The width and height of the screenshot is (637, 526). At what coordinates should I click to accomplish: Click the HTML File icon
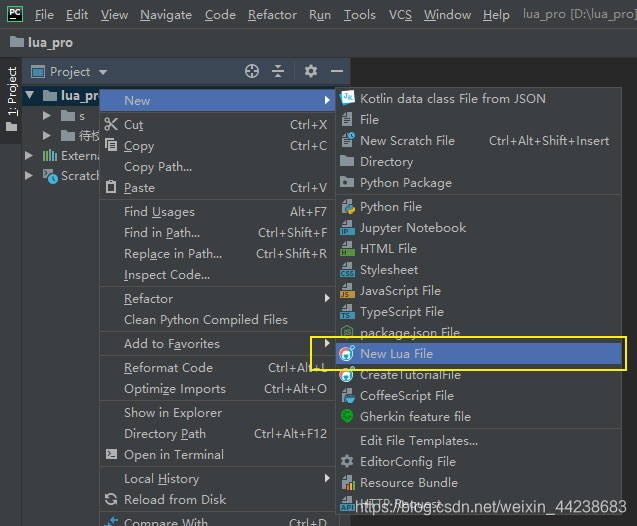click(347, 249)
